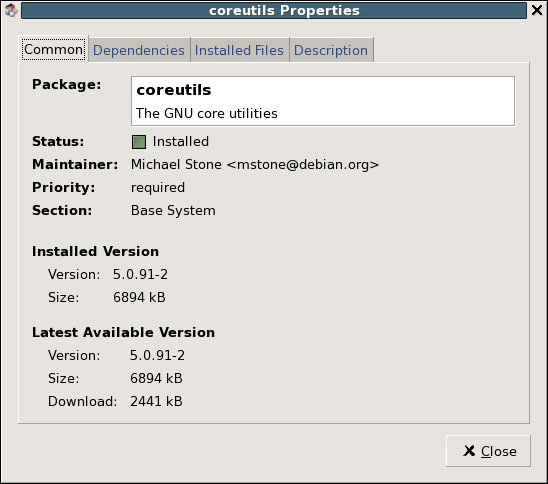Image resolution: width=548 pixels, height=484 pixels.
Task: Click the 'Package:' label
Action: click(x=66, y=84)
